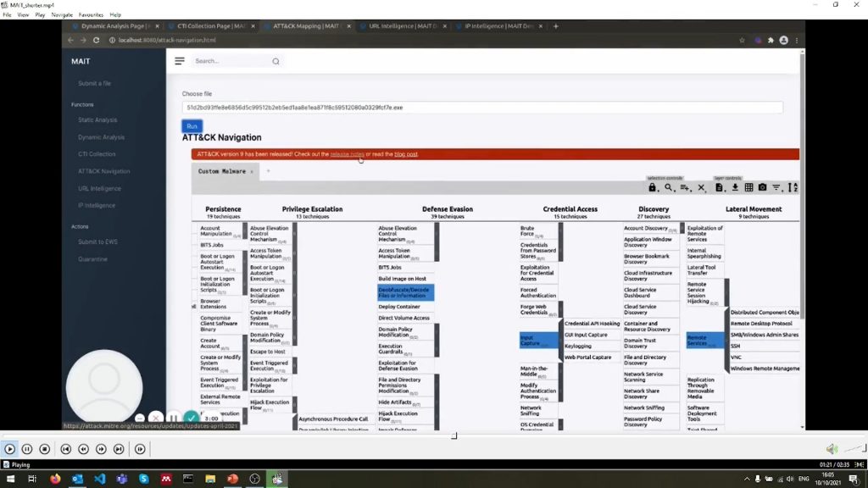The width and height of the screenshot is (868, 488).
Task: Open a new browser tab with plus
Action: click(556, 26)
